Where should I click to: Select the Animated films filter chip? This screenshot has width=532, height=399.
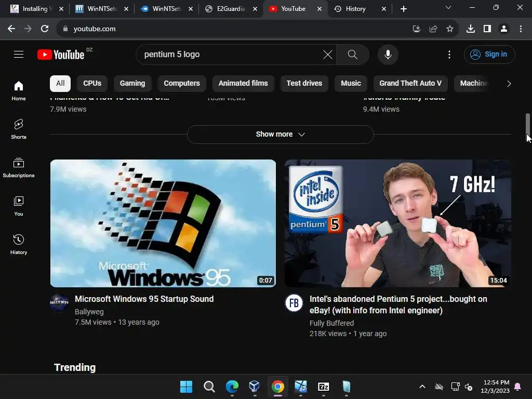tap(243, 84)
